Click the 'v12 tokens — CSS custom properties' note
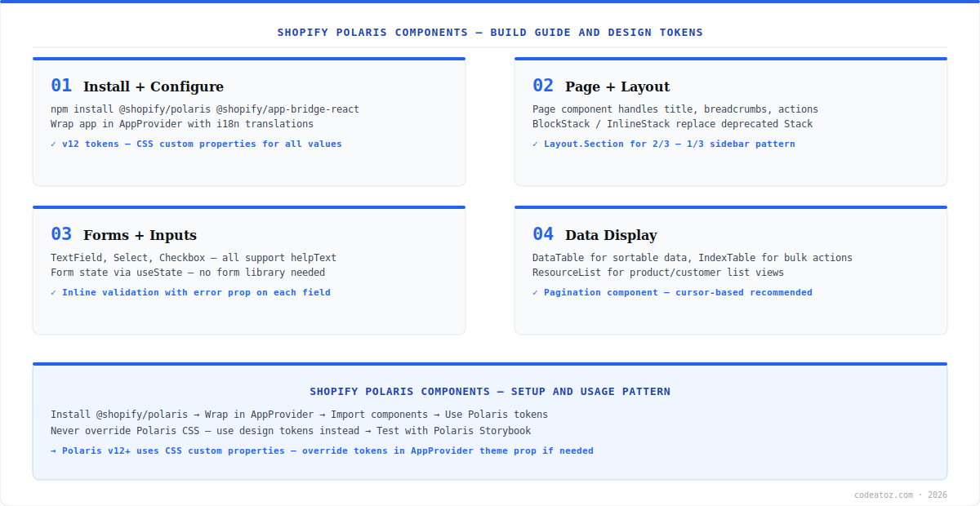980x506 pixels. 196,144
